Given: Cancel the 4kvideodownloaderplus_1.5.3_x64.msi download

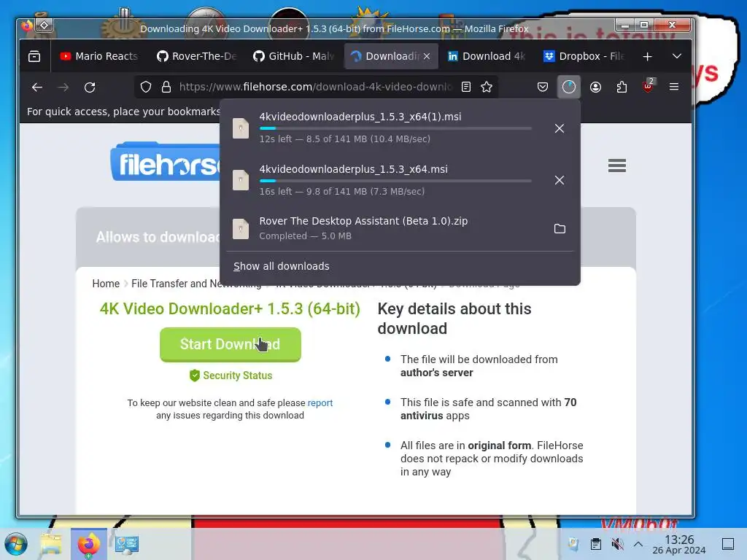Looking at the screenshot, I should click(x=560, y=180).
